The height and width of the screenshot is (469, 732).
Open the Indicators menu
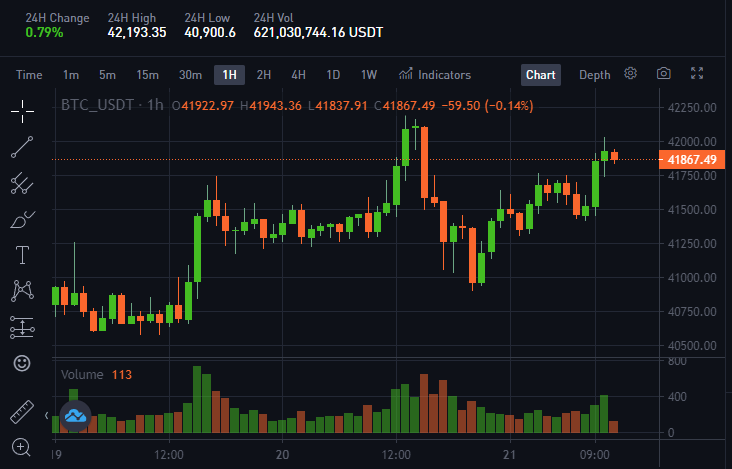[435, 75]
